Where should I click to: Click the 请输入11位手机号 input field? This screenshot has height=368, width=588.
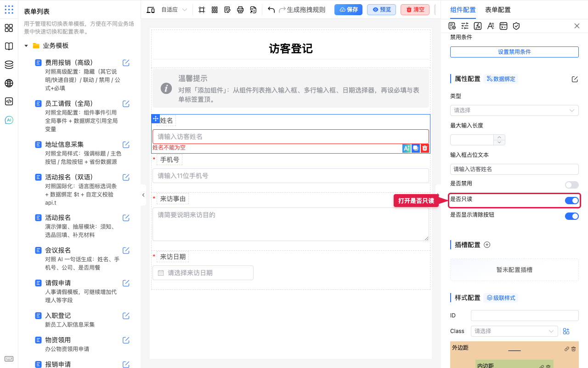click(291, 176)
